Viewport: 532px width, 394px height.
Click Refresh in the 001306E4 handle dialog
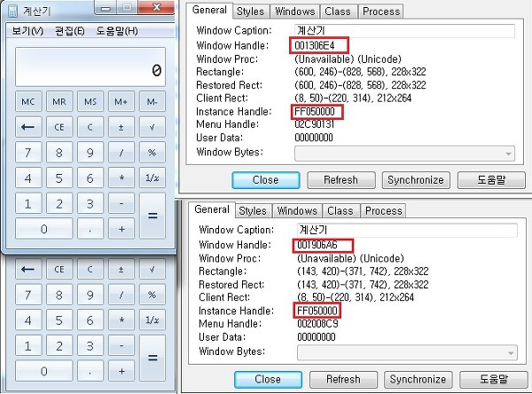(x=341, y=180)
